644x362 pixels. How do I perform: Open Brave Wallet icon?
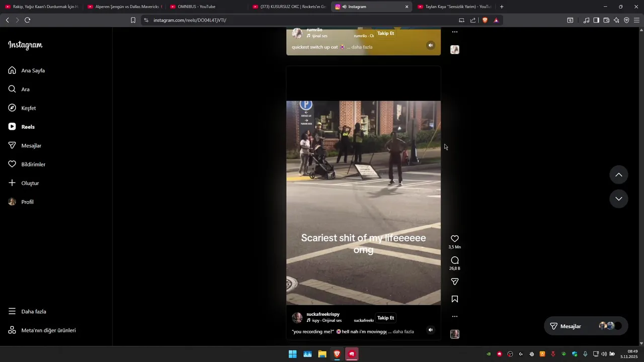tap(606, 20)
